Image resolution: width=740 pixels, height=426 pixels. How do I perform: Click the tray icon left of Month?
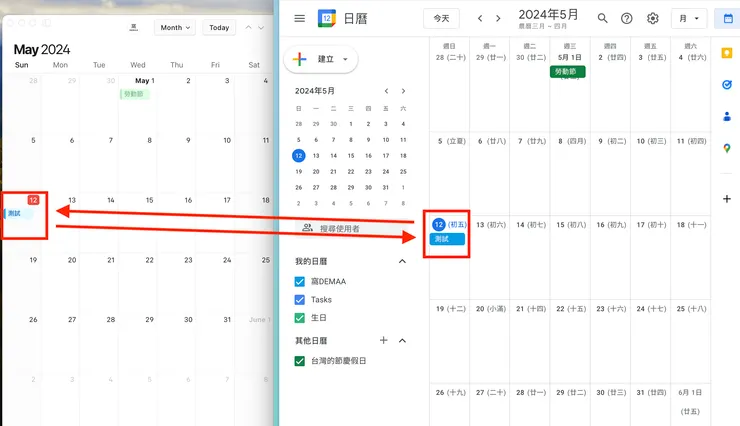[x=134, y=27]
